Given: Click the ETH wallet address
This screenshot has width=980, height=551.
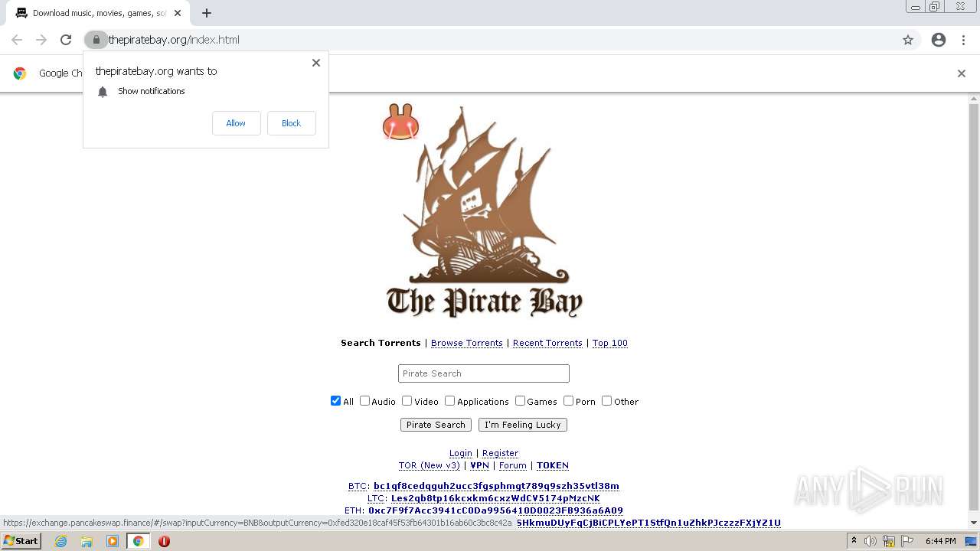Looking at the screenshot, I should coord(495,510).
